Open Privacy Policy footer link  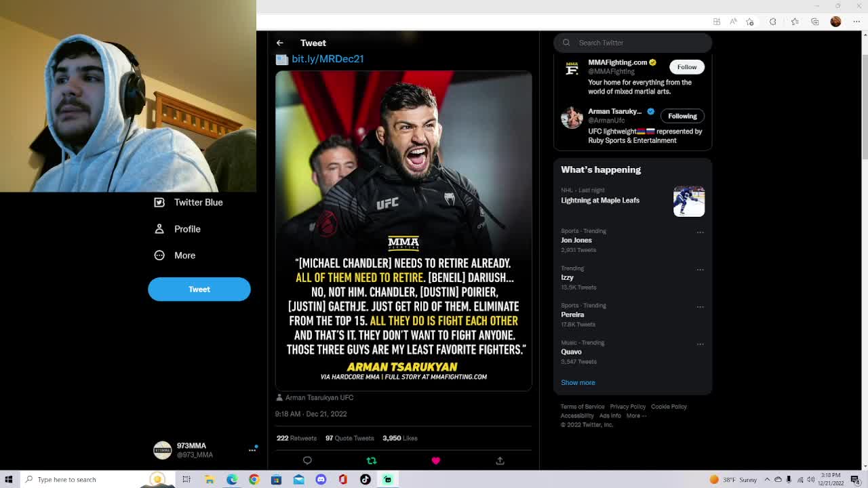point(627,407)
